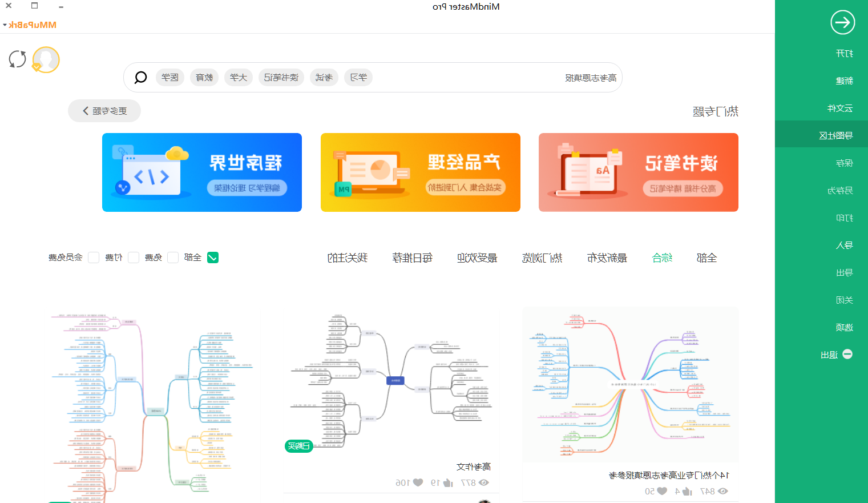Image resolution: width=868 pixels, height=503 pixels.
Task: Open the 热门浏览 tab
Action: [x=542, y=258]
